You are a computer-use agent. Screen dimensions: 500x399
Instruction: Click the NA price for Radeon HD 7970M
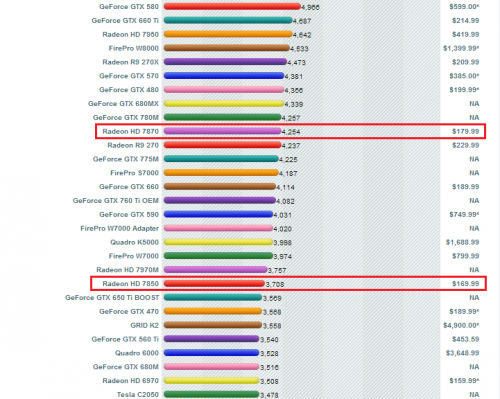tap(474, 270)
